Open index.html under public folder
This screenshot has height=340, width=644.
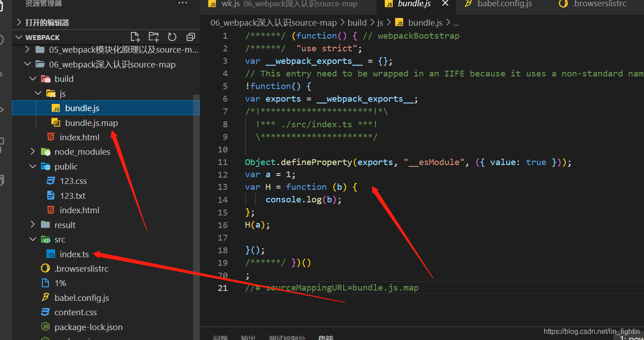[80, 210]
